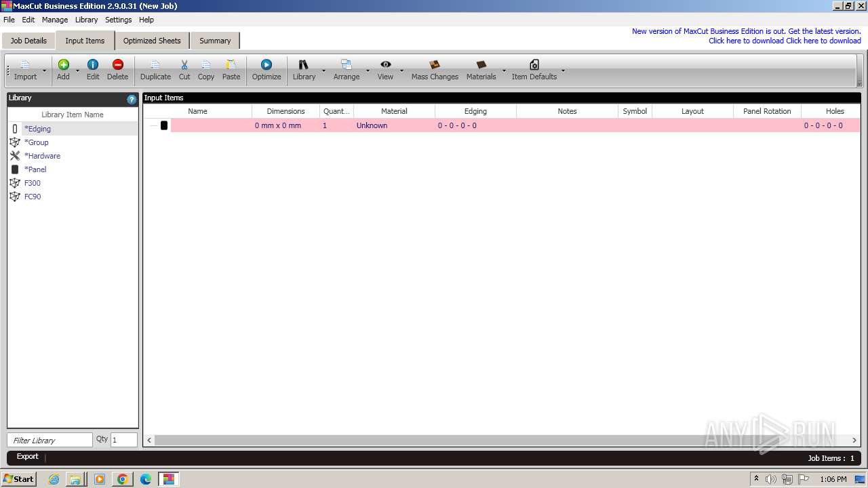
Task: Expand the Arrange dropdown arrow
Action: (x=368, y=70)
